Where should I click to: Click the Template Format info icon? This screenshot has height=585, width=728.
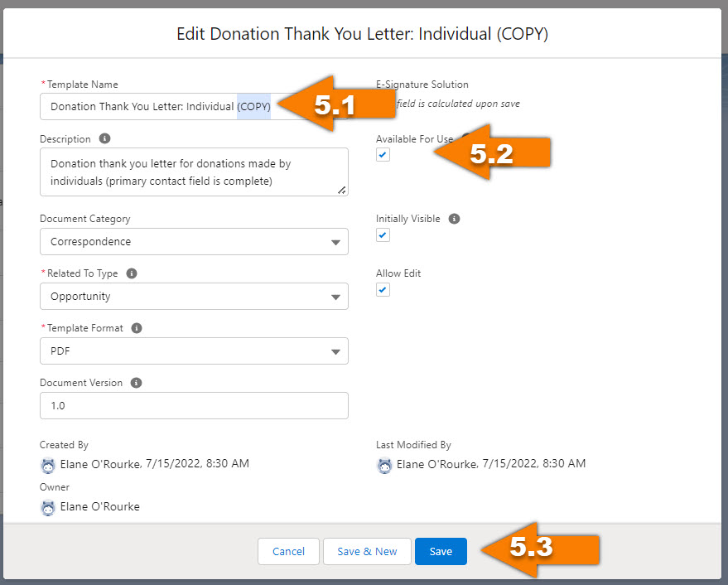coord(137,327)
